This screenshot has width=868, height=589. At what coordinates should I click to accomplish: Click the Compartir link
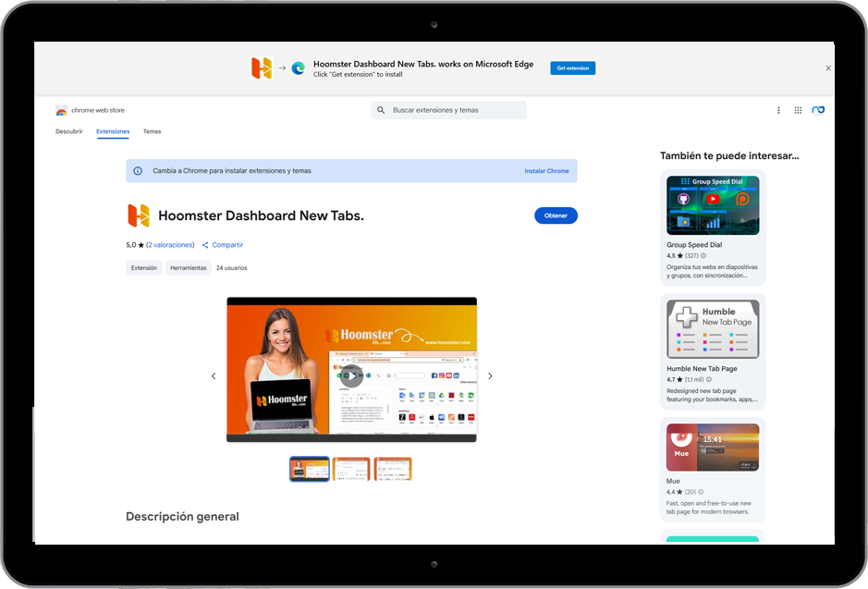227,245
